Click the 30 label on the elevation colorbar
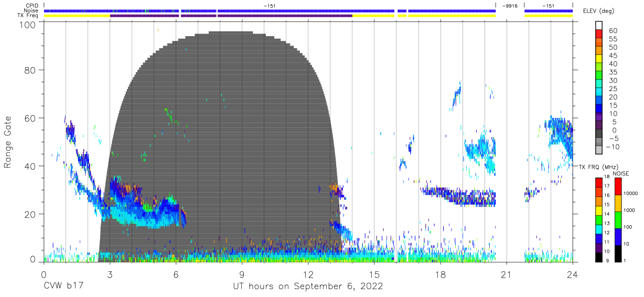Viewport: 644px width, 297px height. (613, 80)
